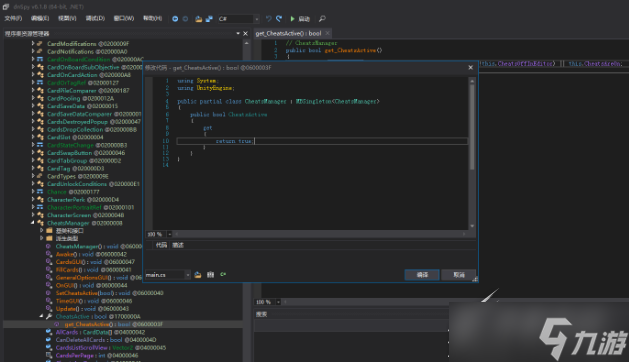Open search with the magnifier icon
629x362 pixels.
click(x=322, y=18)
